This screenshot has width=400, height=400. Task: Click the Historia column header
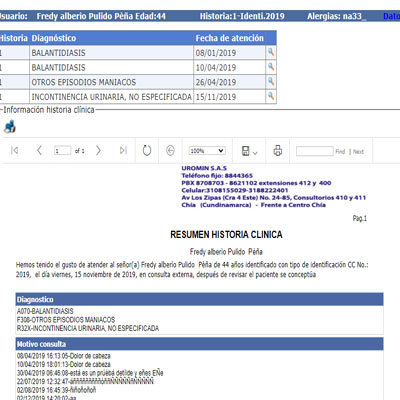click(13, 38)
